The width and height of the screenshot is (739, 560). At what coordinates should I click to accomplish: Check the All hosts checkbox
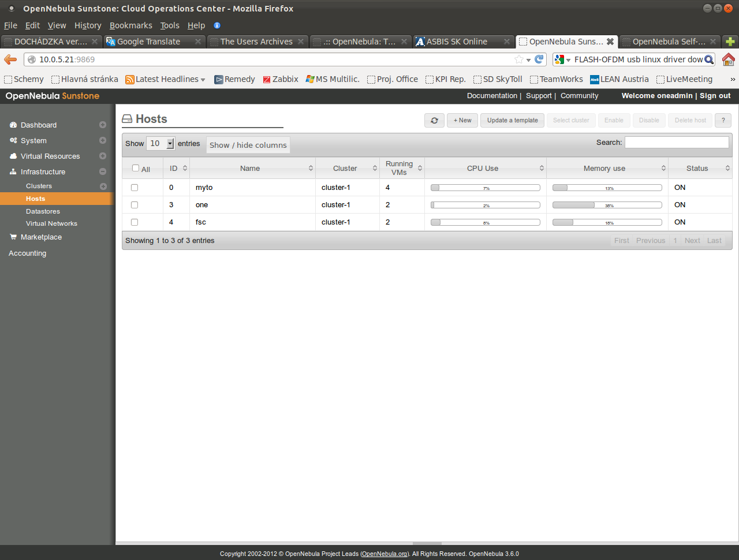point(136,168)
